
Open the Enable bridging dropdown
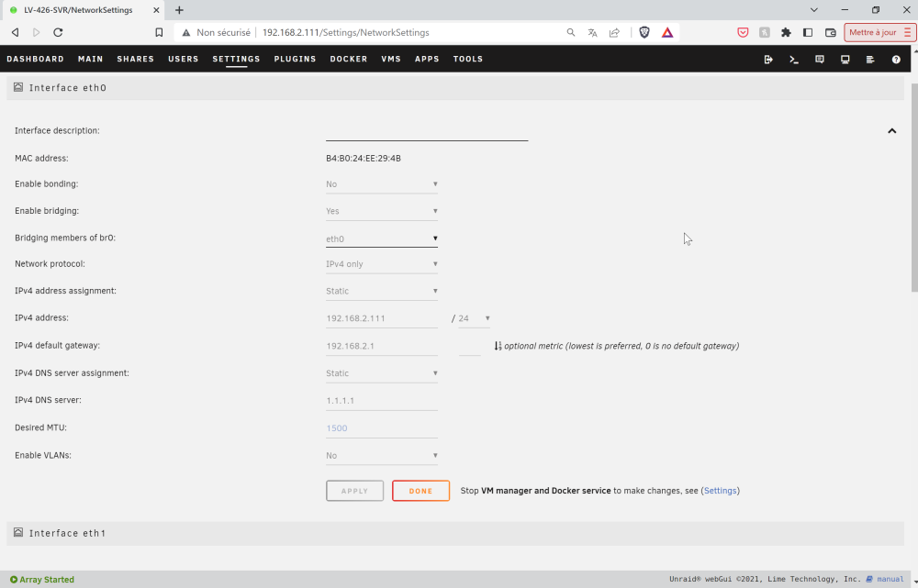tap(382, 211)
